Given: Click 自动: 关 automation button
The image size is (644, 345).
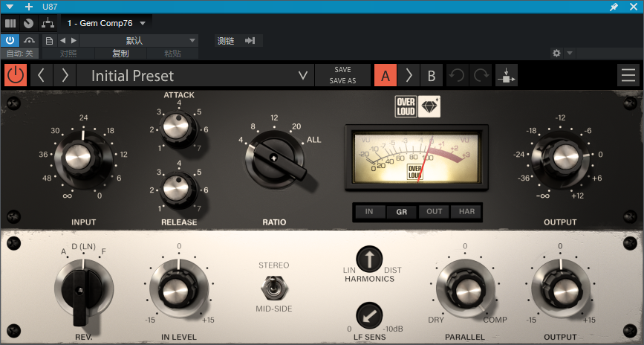Looking at the screenshot, I should (x=19, y=54).
